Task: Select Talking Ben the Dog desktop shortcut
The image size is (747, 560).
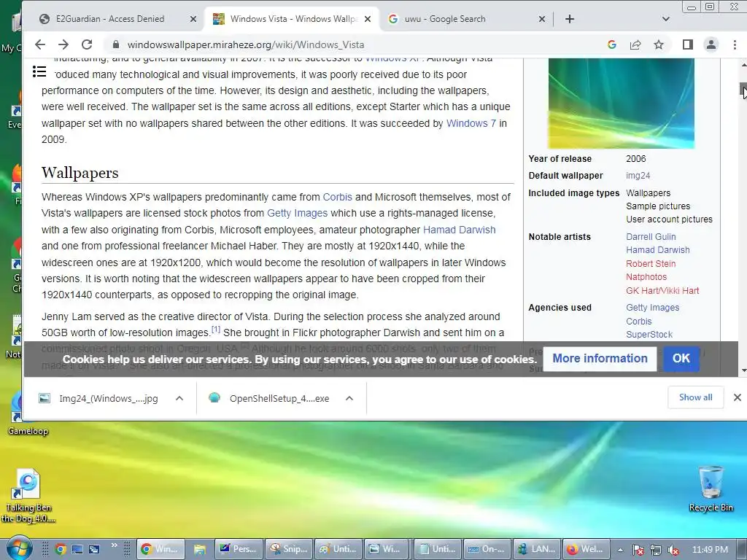Action: click(28, 495)
